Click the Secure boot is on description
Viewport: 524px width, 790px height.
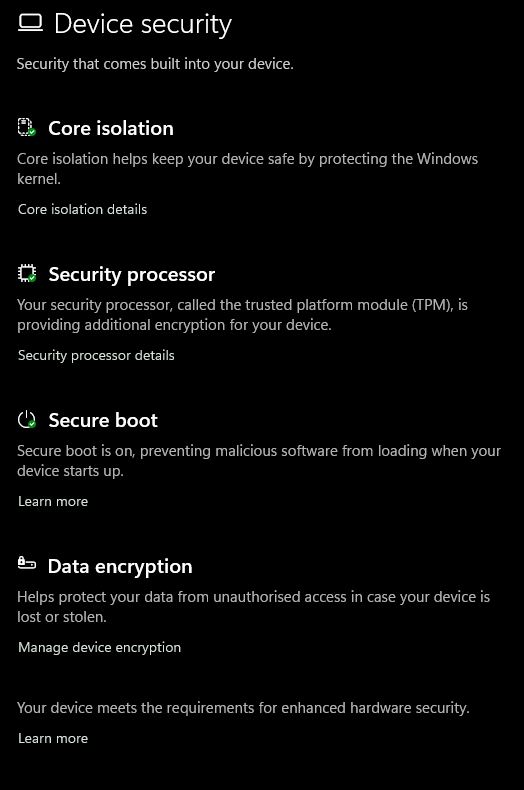(259, 461)
